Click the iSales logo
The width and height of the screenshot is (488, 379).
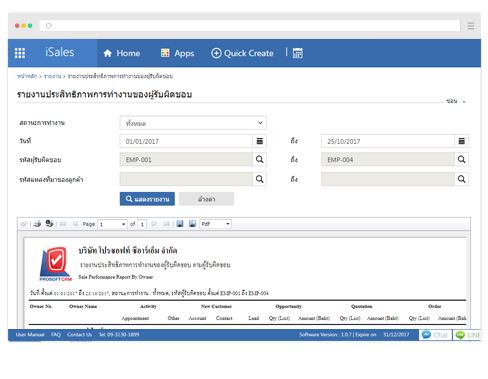tap(60, 52)
